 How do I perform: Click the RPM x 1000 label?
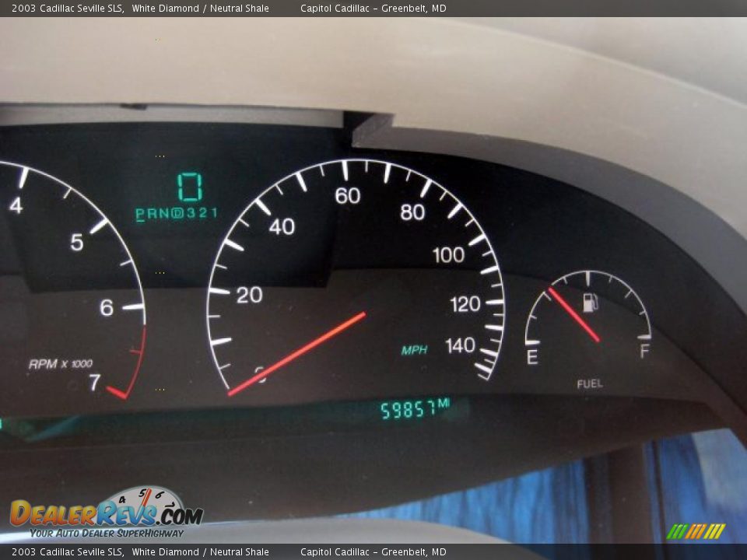pos(61,364)
